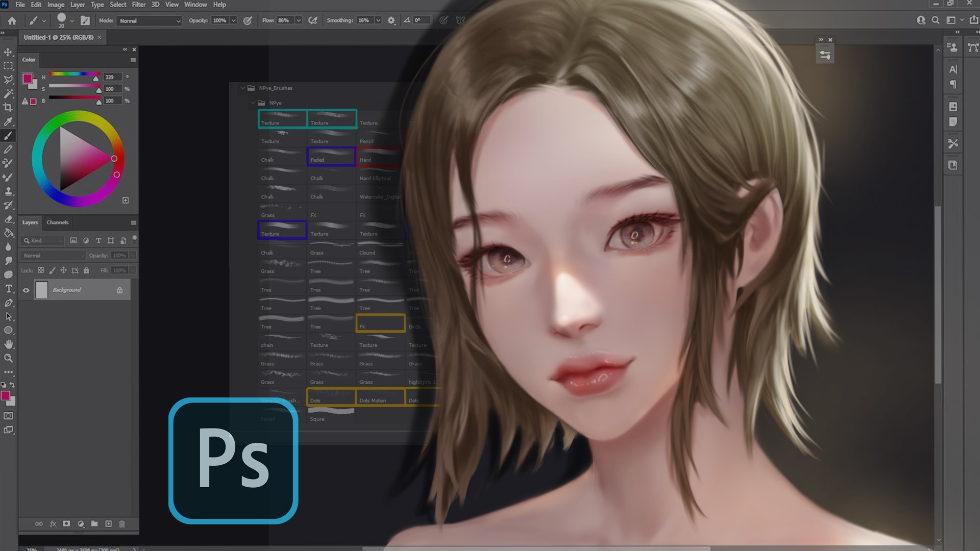This screenshot has width=980, height=551.
Task: Select the Brush tool in toolbar
Action: [9, 135]
